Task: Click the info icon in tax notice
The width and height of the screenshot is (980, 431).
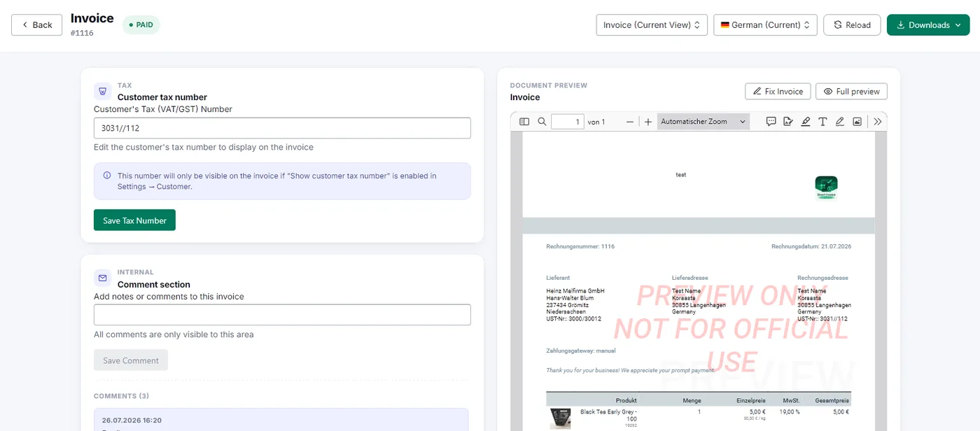Action: 107,176
